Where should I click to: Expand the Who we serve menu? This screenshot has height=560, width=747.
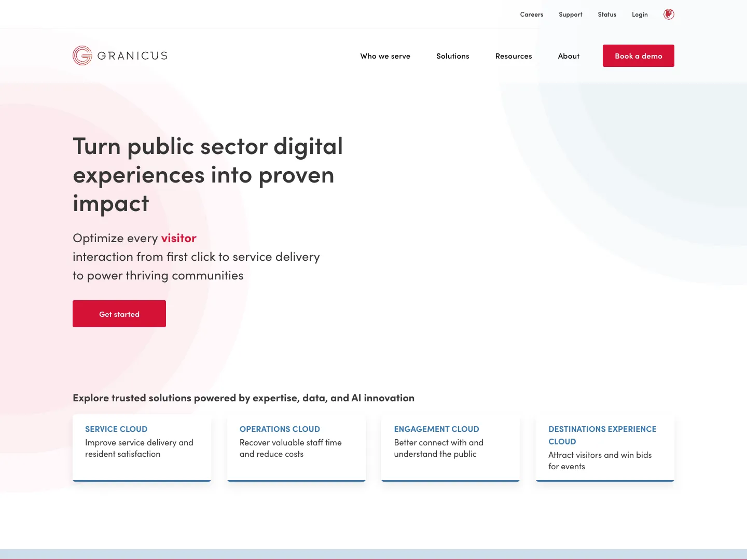pos(385,56)
